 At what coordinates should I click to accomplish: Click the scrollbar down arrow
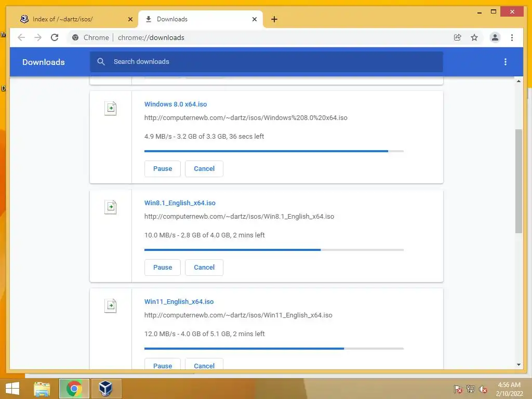[518, 365]
